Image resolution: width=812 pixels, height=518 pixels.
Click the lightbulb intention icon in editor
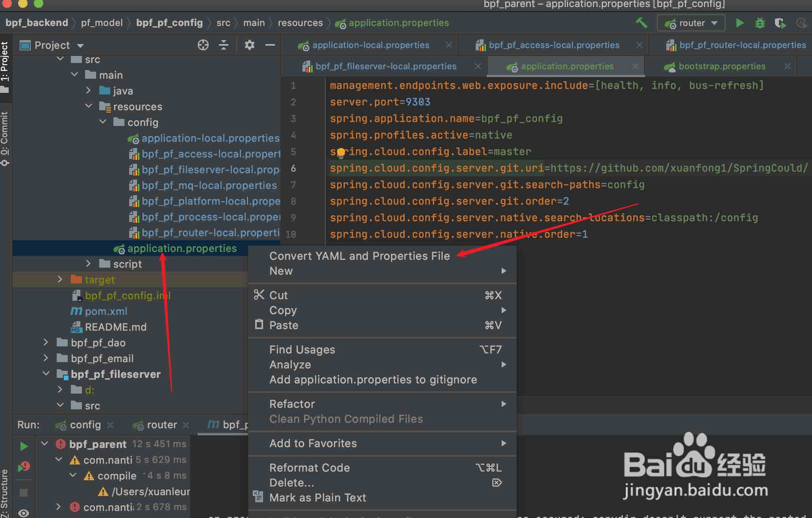click(x=341, y=153)
